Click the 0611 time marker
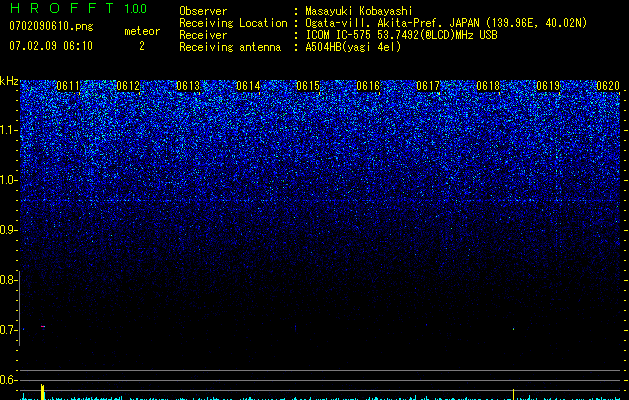 pyautogui.click(x=68, y=86)
